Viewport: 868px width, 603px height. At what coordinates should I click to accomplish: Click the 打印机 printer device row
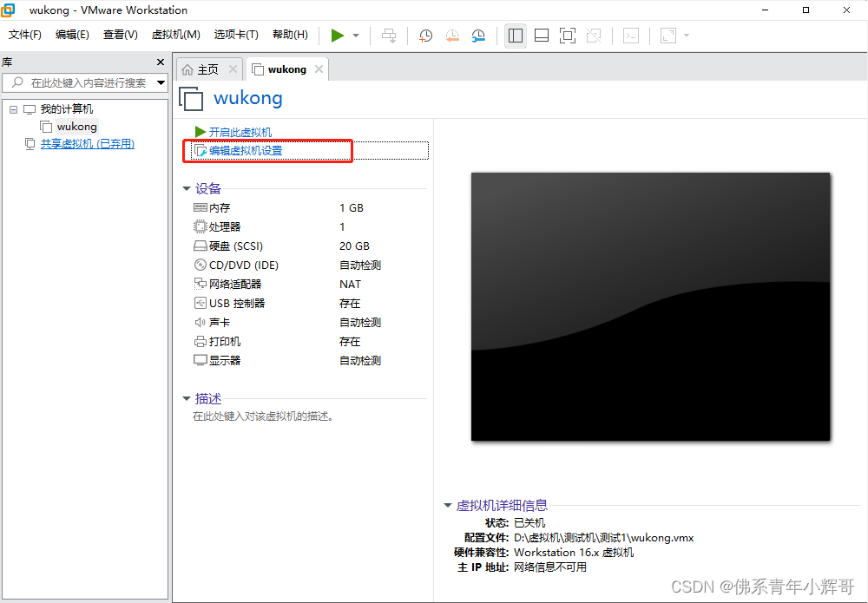309,341
